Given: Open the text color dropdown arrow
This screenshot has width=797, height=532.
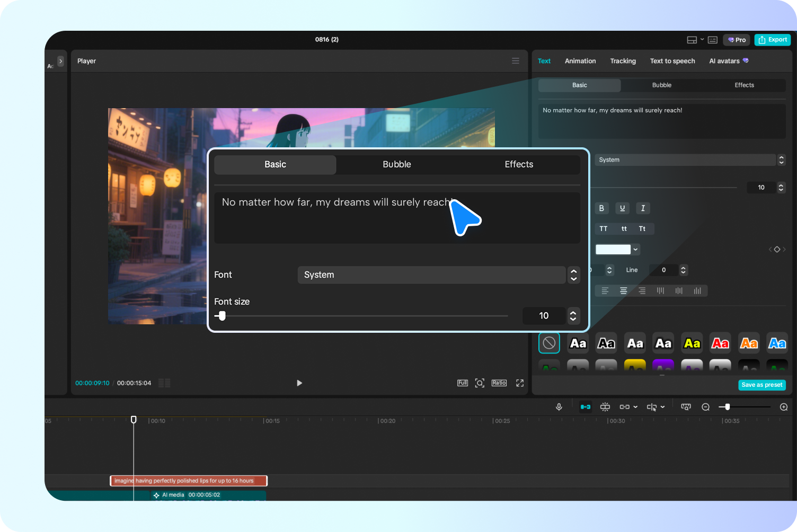Looking at the screenshot, I should click(635, 250).
